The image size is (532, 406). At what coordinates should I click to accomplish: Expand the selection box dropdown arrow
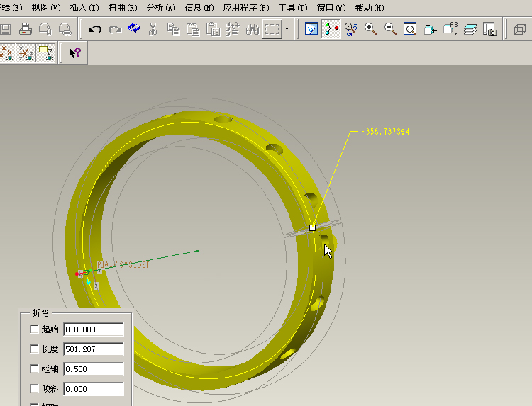click(x=287, y=29)
